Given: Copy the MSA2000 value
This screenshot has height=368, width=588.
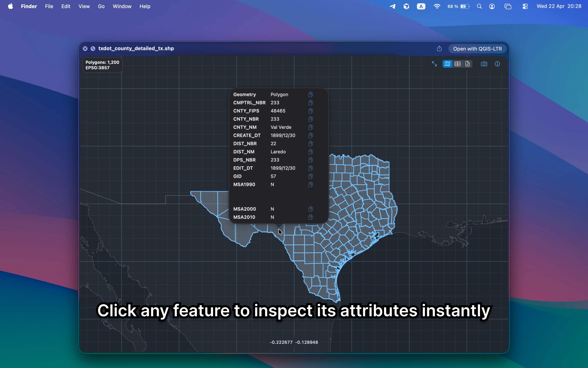Looking at the screenshot, I should 311,209.
